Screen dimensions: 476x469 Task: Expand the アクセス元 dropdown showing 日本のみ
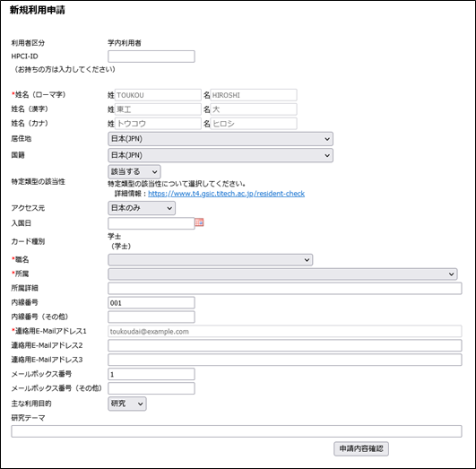pyautogui.click(x=142, y=208)
